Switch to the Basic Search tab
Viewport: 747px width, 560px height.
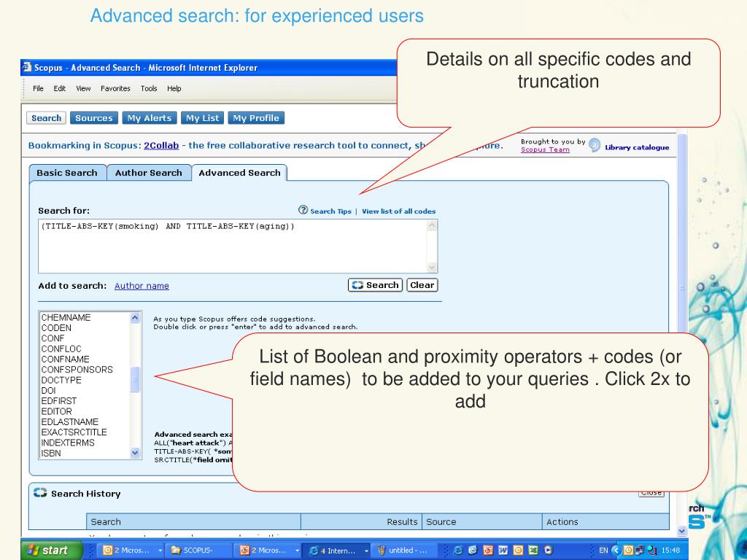pyautogui.click(x=67, y=173)
